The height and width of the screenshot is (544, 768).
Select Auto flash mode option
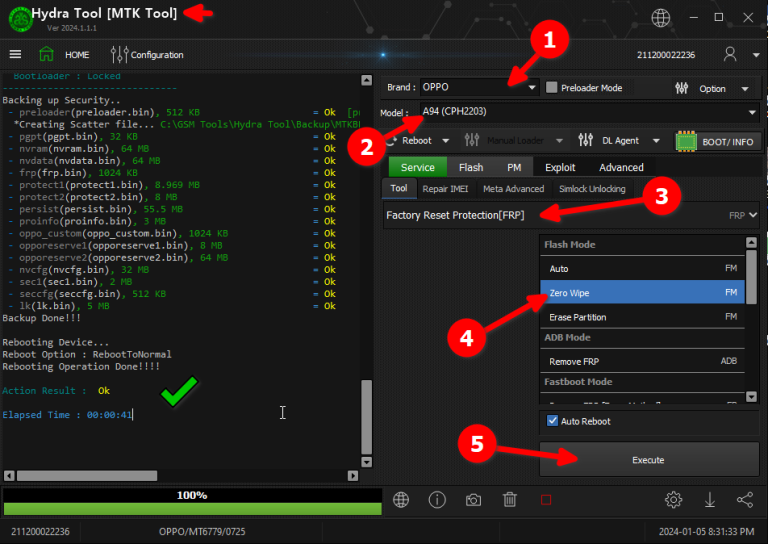[x=642, y=268]
